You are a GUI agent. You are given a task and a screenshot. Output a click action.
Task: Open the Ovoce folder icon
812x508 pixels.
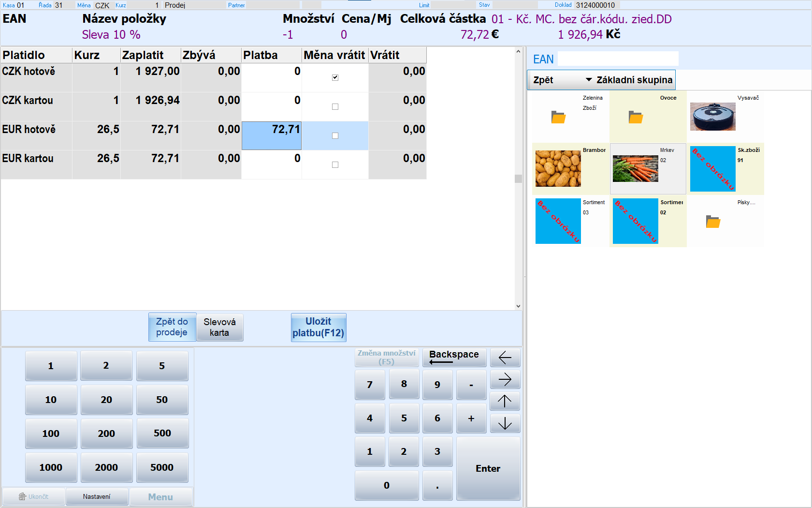636,117
